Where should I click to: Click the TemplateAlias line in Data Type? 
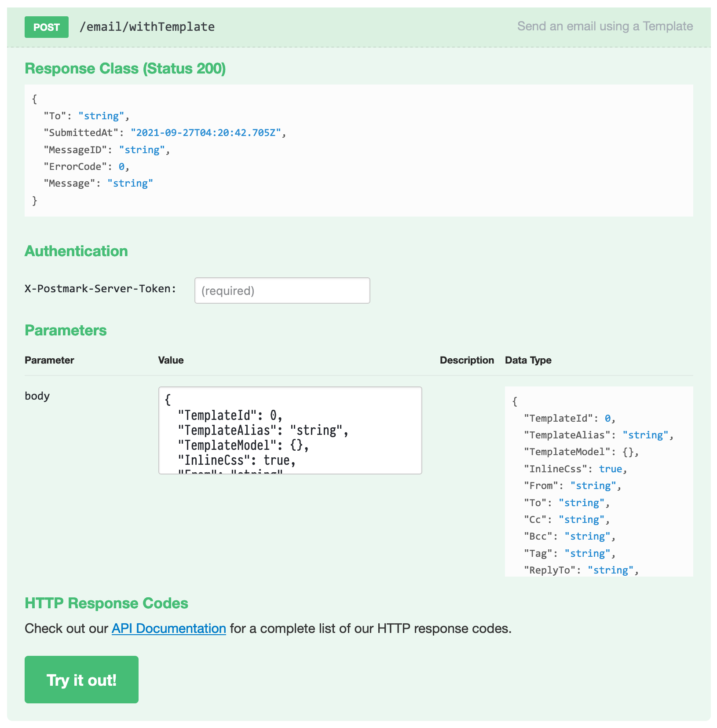tap(599, 435)
